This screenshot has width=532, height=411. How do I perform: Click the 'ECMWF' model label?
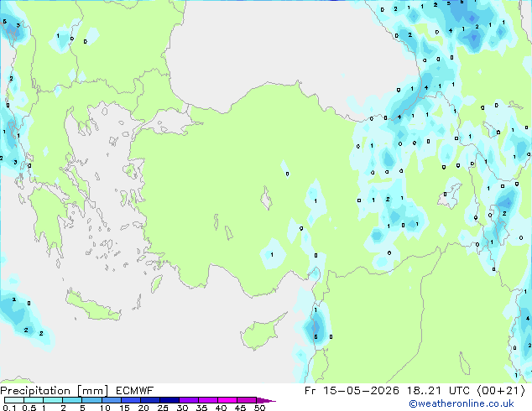[x=135, y=391]
